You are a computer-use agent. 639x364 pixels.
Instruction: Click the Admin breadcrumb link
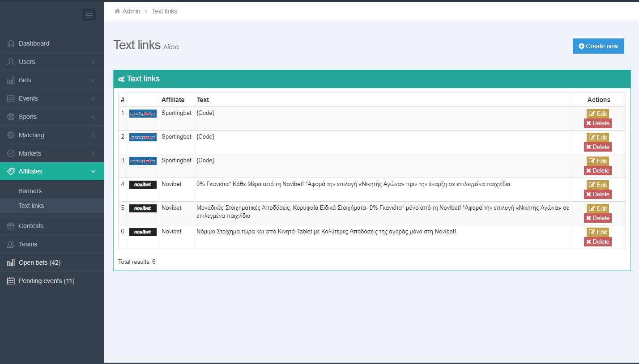coord(131,11)
